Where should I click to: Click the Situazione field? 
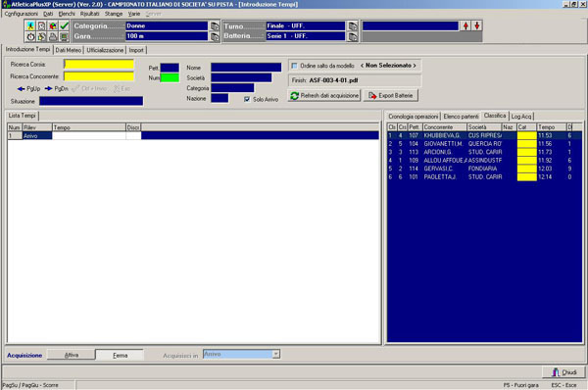[x=91, y=101]
